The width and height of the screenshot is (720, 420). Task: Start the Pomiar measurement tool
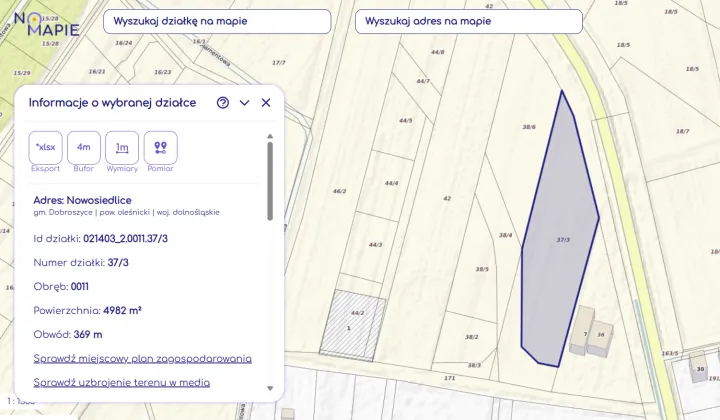point(160,147)
